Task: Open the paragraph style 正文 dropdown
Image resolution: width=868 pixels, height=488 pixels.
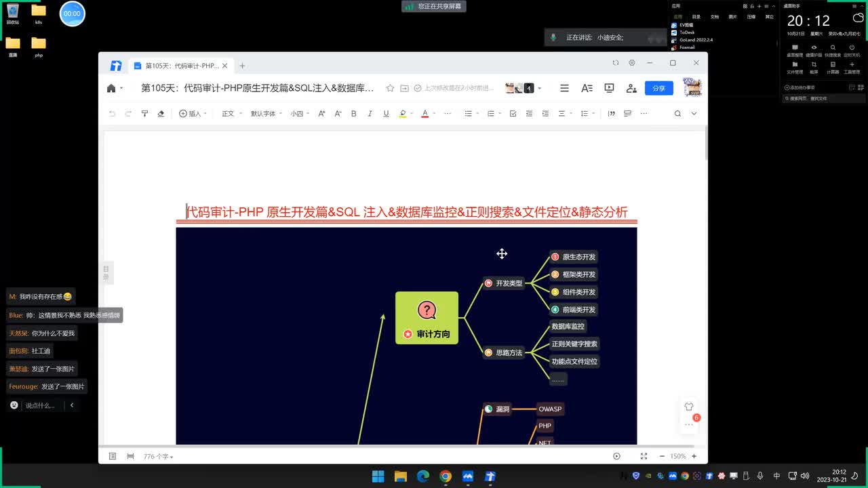Action: (x=231, y=114)
